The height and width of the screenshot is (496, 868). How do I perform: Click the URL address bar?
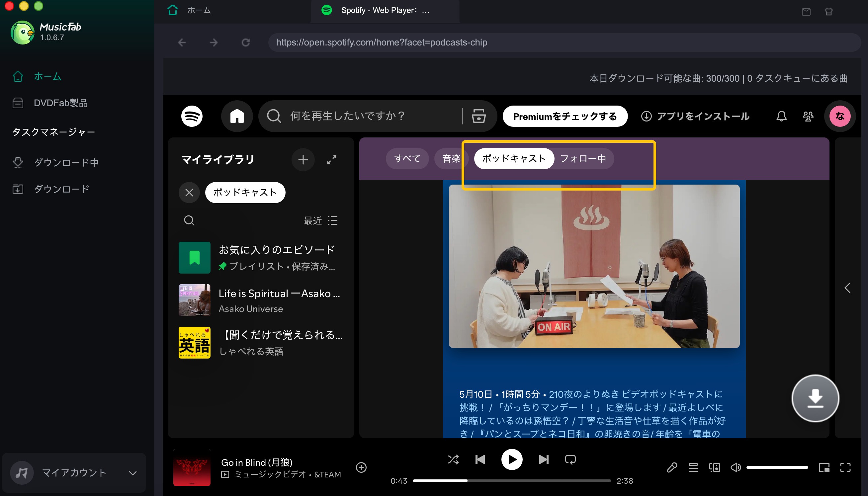[564, 42]
